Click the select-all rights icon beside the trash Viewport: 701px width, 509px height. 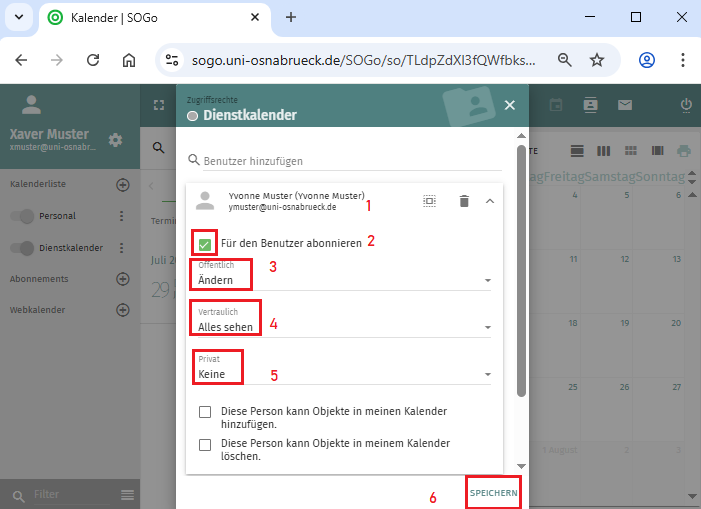(429, 201)
